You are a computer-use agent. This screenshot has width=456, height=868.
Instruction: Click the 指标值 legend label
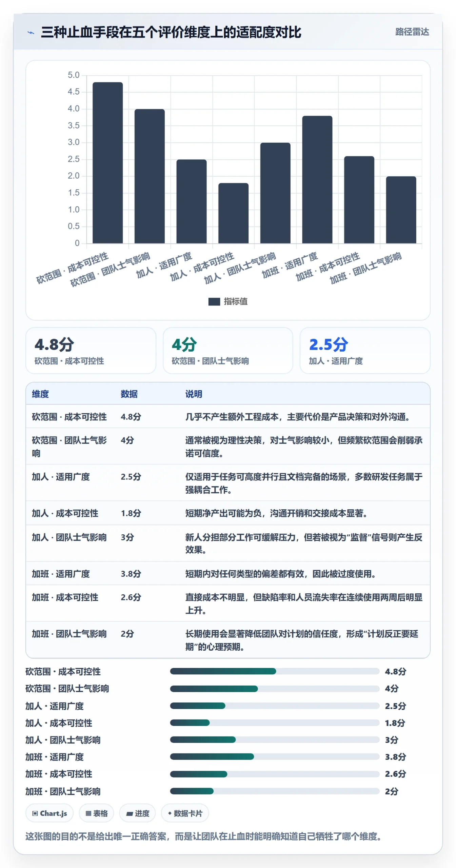[236, 301]
